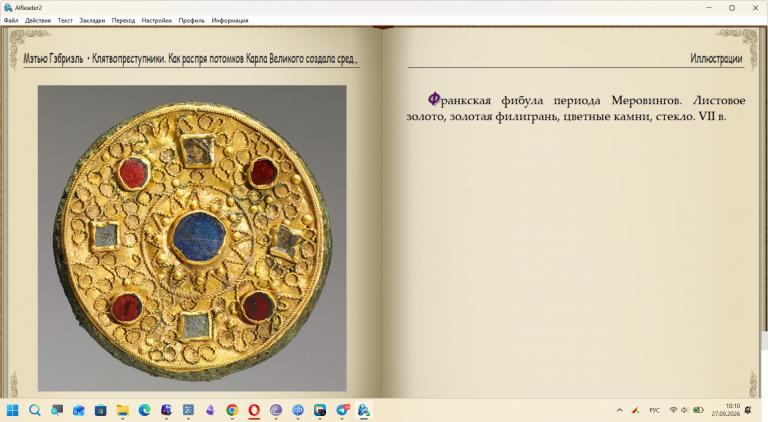Open the Windows Start menu

[12, 410]
